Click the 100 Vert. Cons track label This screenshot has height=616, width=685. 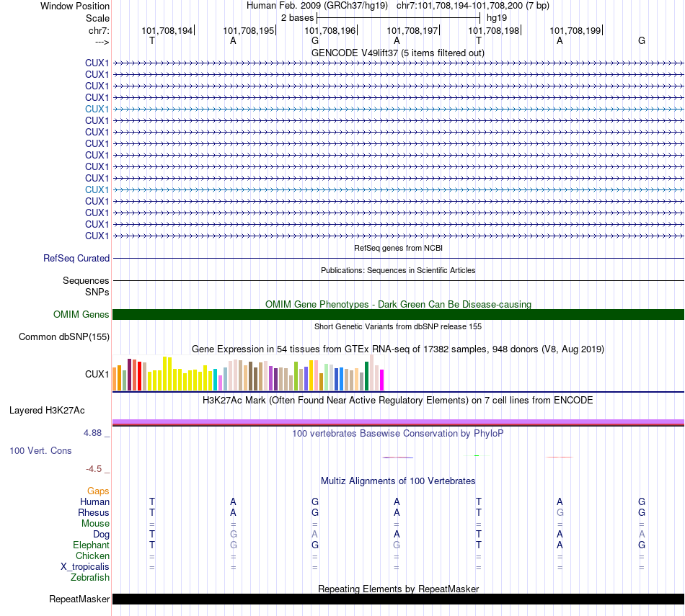pos(40,450)
